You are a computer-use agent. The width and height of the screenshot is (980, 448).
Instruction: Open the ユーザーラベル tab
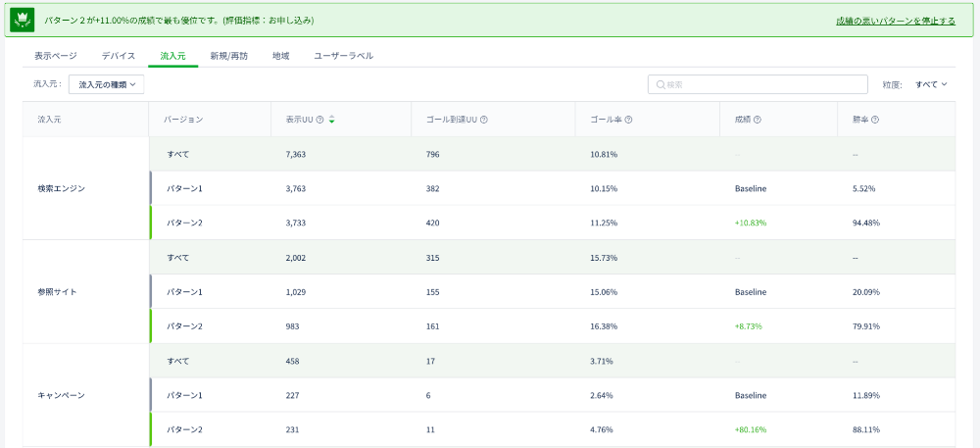point(344,56)
